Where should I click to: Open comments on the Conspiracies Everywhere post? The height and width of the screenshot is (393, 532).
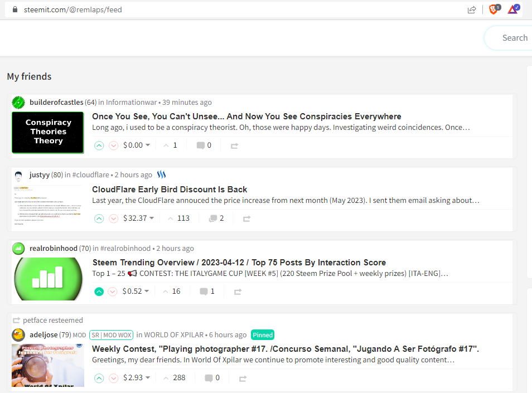coord(204,145)
